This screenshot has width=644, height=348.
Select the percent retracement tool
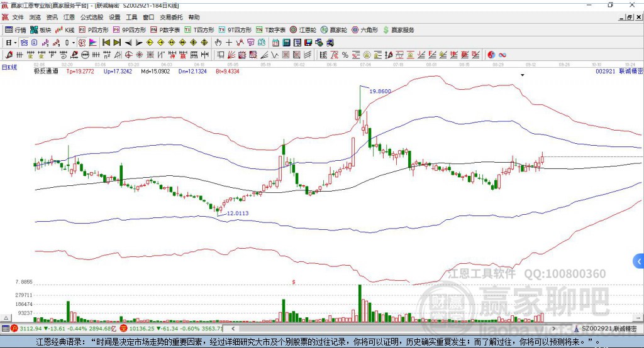pos(345,55)
